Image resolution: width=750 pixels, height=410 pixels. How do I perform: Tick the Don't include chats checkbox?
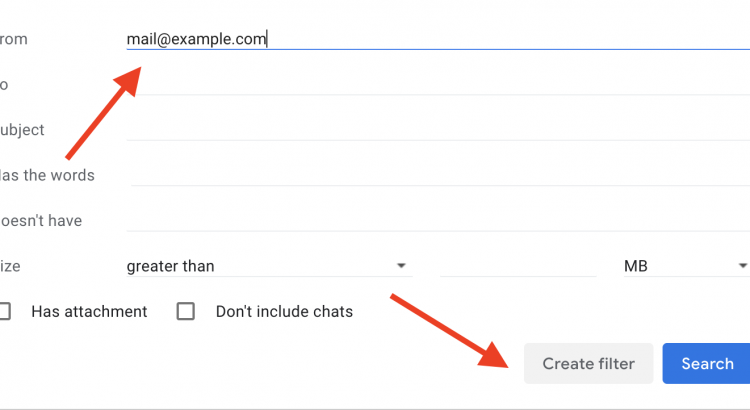(x=185, y=312)
